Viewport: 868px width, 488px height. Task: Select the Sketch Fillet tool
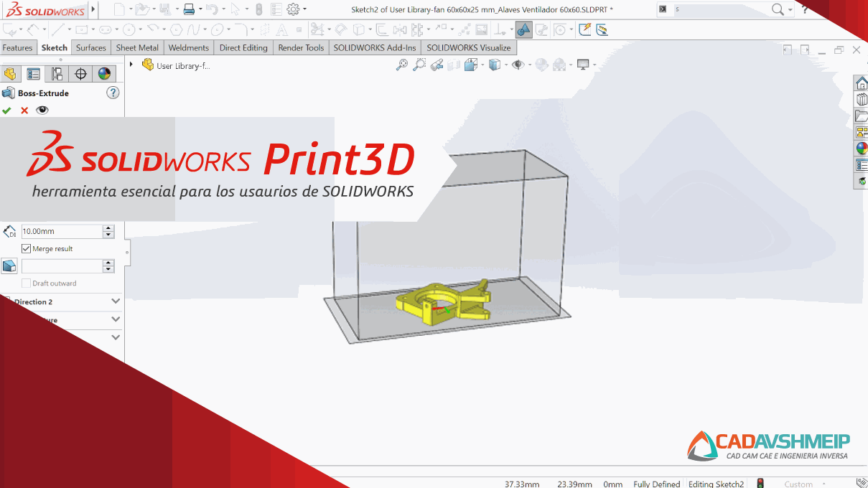[x=241, y=29]
